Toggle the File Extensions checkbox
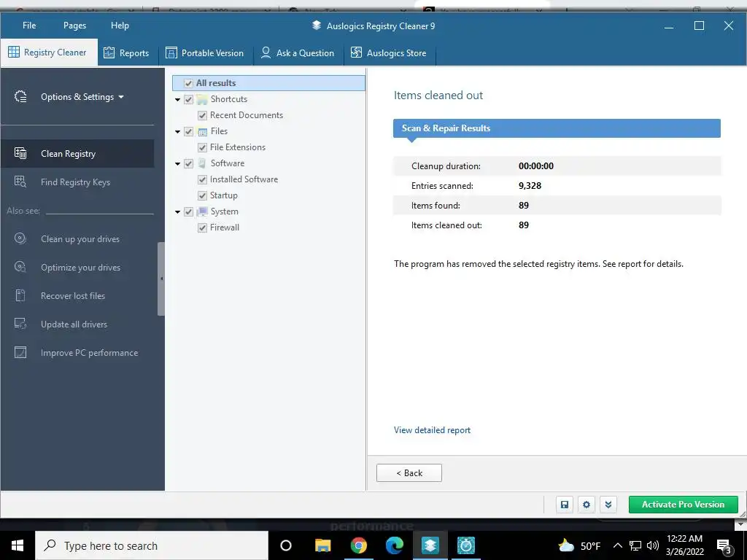 (203, 147)
